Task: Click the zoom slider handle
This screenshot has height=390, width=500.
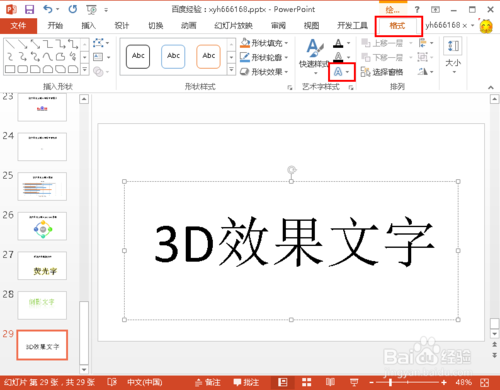Action: [390, 382]
